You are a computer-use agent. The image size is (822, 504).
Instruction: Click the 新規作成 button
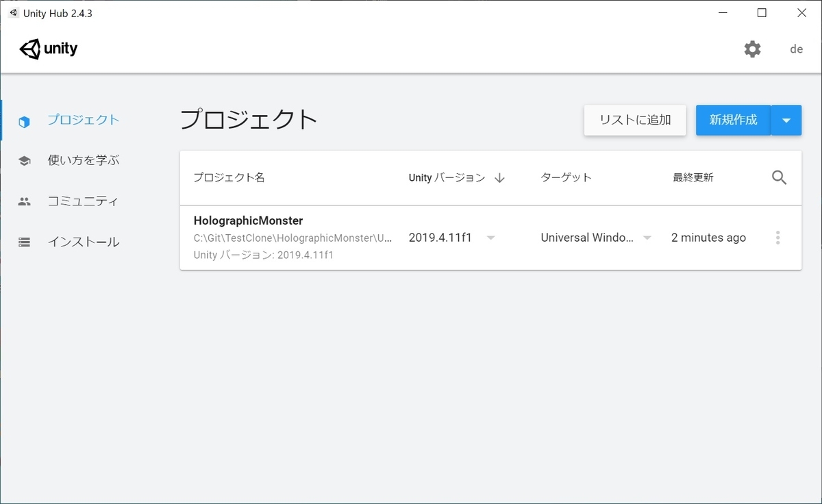733,120
